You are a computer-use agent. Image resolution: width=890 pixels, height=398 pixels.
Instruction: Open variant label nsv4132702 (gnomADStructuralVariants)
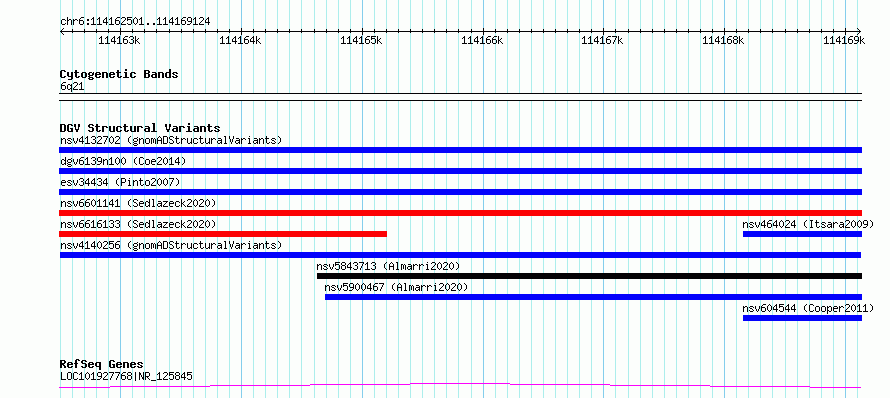(171, 140)
